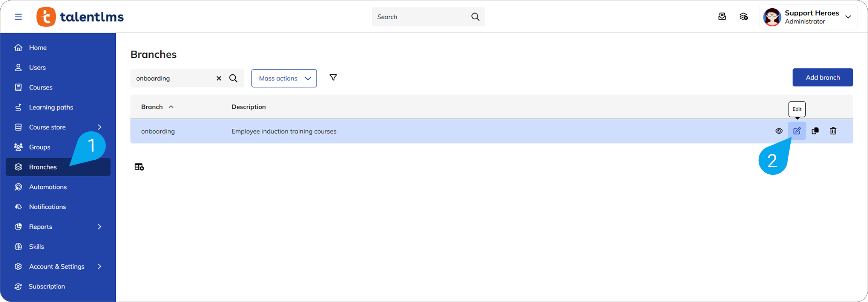The image size is (868, 302).
Task: Go to Automations in the sidebar
Action: click(48, 187)
